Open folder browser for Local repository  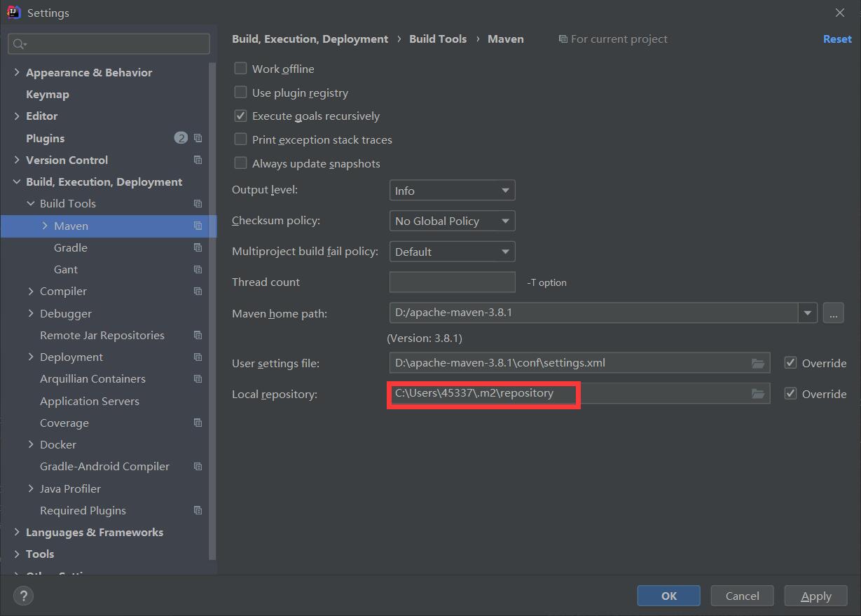[x=757, y=394]
